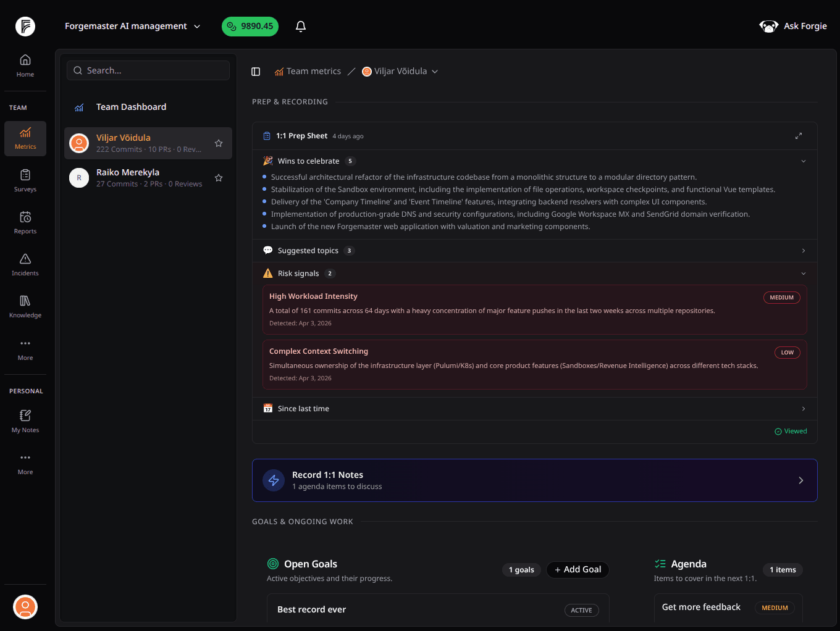Click the Add Goal button
840x631 pixels.
coord(577,569)
